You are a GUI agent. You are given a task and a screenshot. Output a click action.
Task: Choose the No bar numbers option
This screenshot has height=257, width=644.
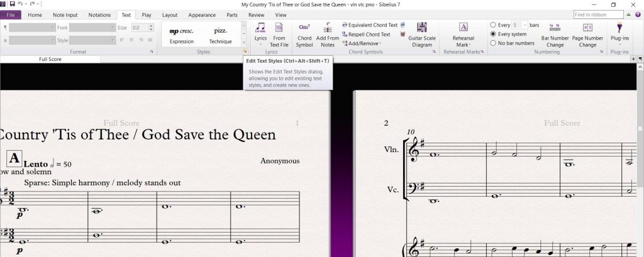coord(493,43)
